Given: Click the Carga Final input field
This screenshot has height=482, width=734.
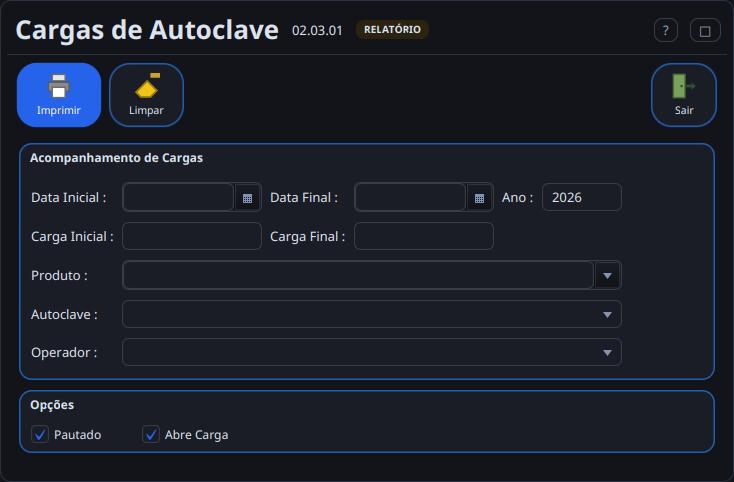Looking at the screenshot, I should click(424, 236).
